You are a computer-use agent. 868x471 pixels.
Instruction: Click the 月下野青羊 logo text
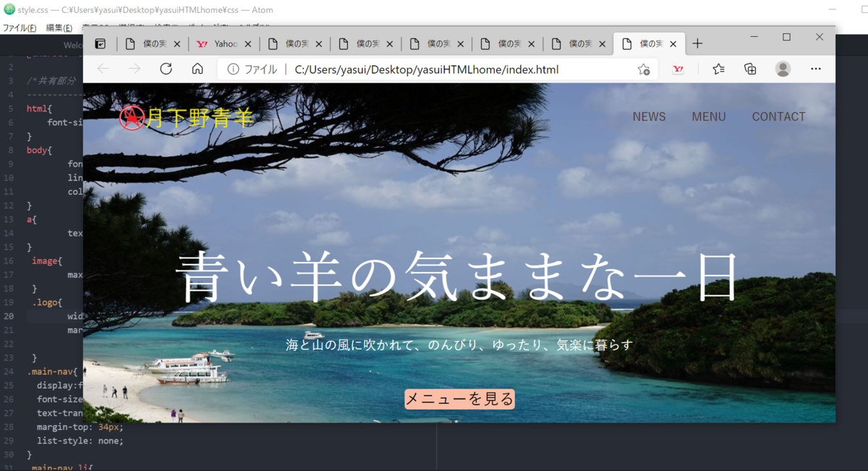point(200,117)
